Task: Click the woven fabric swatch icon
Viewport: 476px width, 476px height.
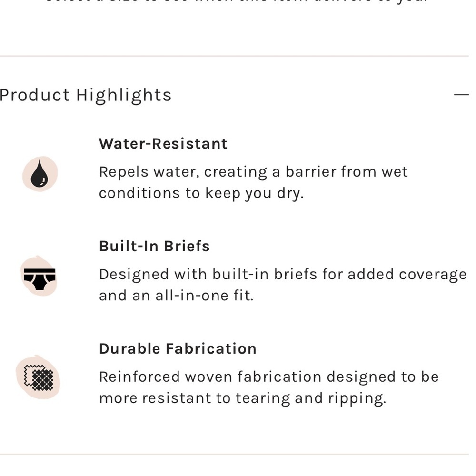Action: coord(38,377)
